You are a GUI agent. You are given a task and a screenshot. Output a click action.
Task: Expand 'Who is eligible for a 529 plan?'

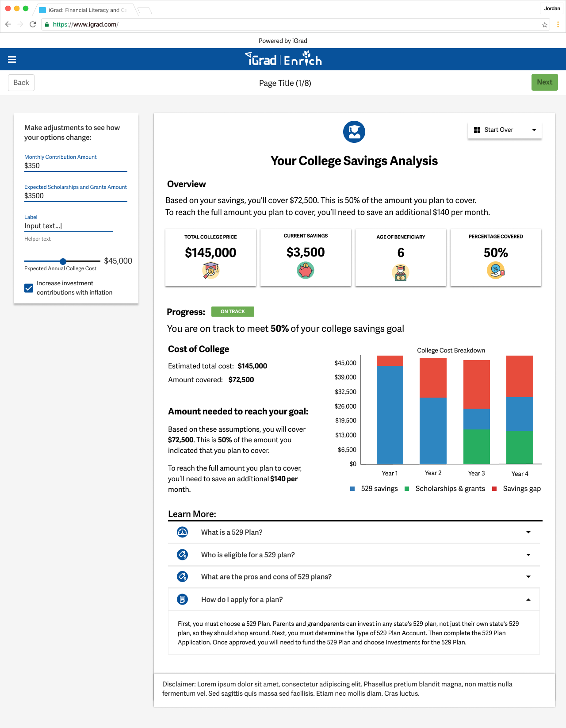click(354, 555)
